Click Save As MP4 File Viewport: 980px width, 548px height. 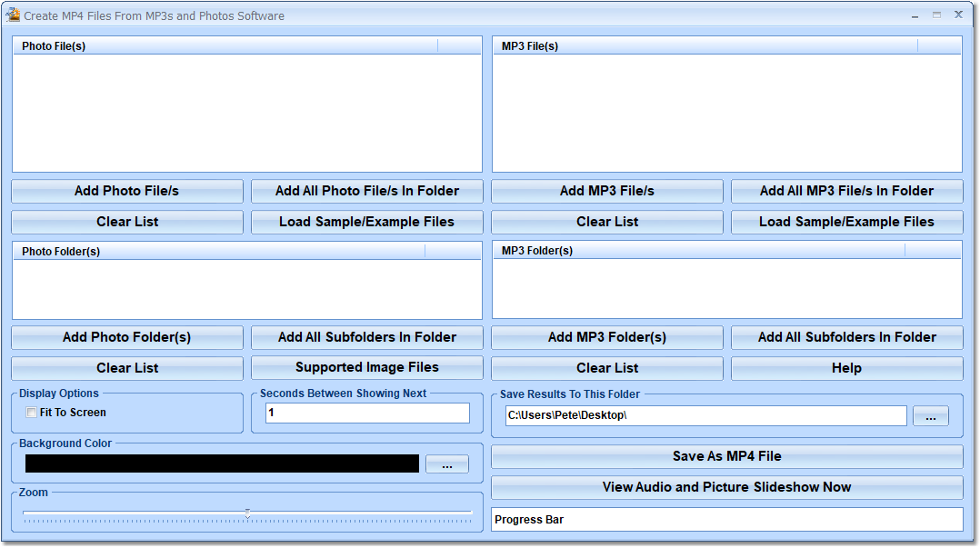(x=725, y=456)
